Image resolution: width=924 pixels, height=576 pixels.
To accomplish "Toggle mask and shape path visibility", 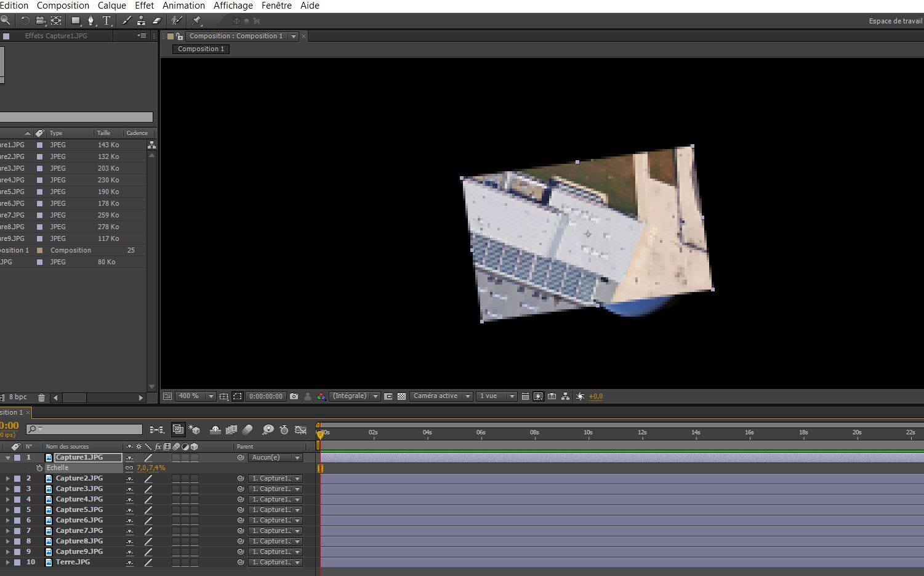I will pyautogui.click(x=238, y=396).
